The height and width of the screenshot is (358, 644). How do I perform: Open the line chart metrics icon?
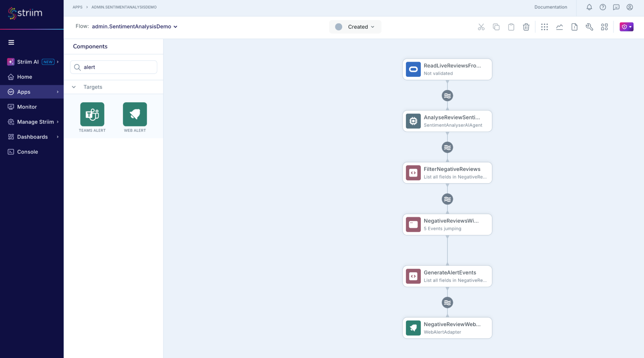click(559, 27)
